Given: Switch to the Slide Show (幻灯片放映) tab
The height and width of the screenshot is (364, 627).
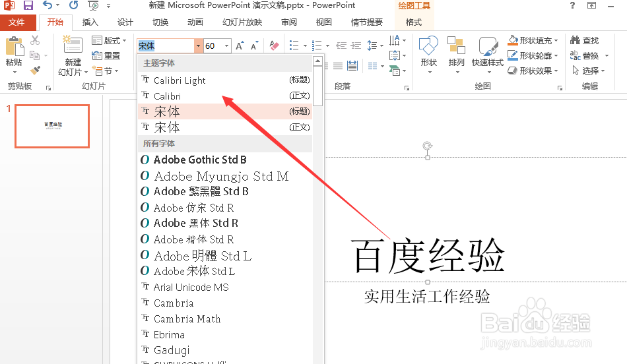Looking at the screenshot, I should (x=242, y=22).
